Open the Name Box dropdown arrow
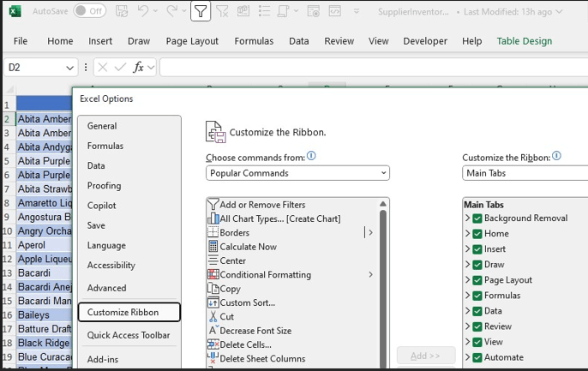Image resolution: width=588 pixels, height=371 pixels. coord(69,68)
